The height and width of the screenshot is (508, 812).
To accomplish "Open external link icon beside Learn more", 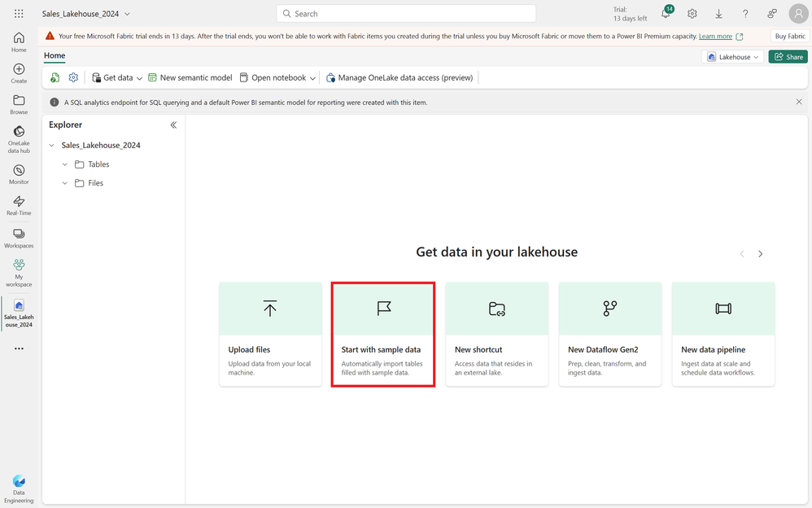I will tap(740, 37).
